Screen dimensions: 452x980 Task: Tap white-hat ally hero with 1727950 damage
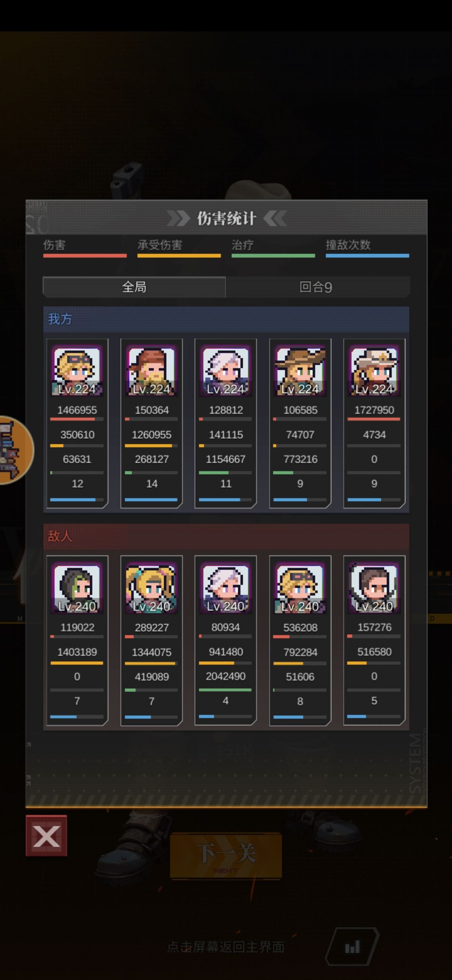(x=374, y=371)
